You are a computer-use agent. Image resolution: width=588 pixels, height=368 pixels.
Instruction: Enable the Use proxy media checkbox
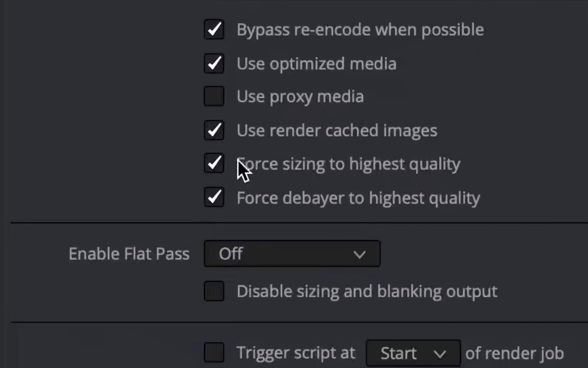[214, 96]
